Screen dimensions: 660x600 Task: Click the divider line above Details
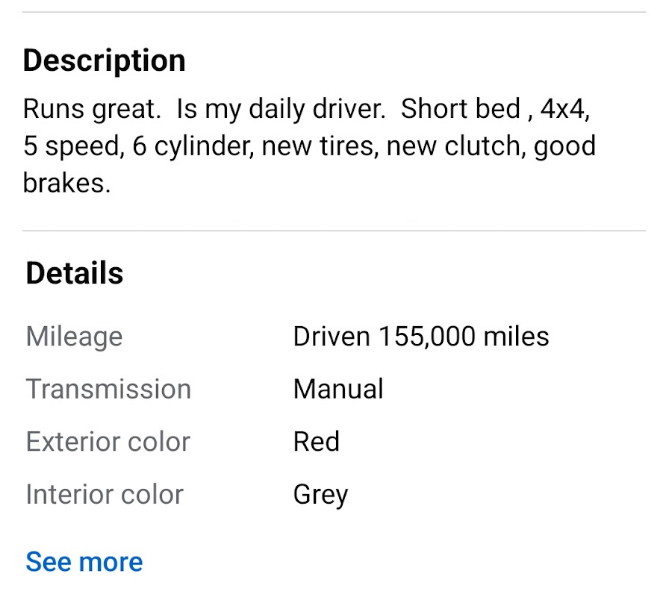click(x=334, y=230)
